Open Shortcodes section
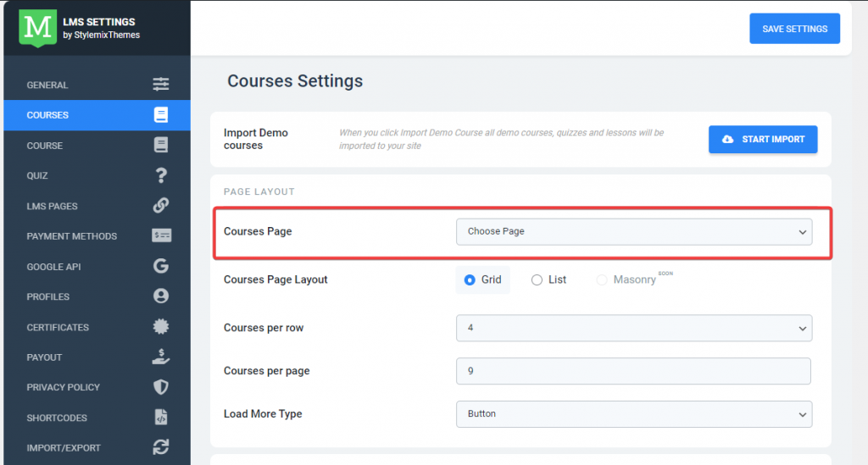Image resolution: width=868 pixels, height=465 pixels. tap(97, 418)
